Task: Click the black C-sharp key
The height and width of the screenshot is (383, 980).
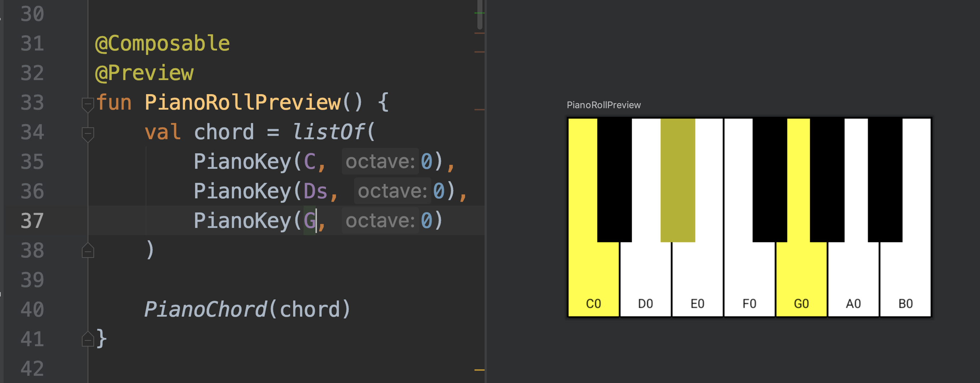Action: click(x=614, y=180)
